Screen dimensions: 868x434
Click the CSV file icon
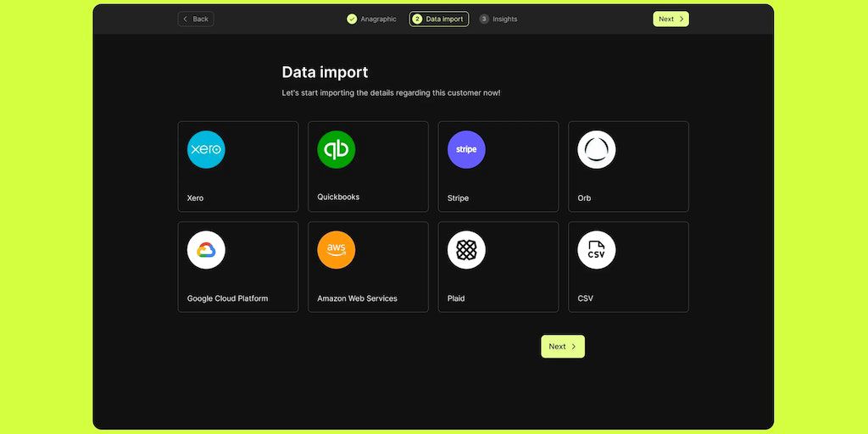pos(596,250)
